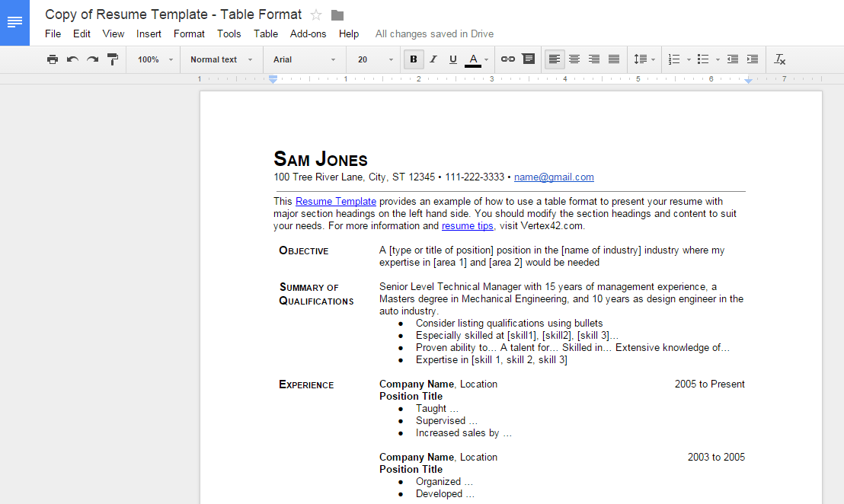Open the font size 20 dropdown
This screenshot has height=504, width=844.
pyautogui.click(x=376, y=59)
